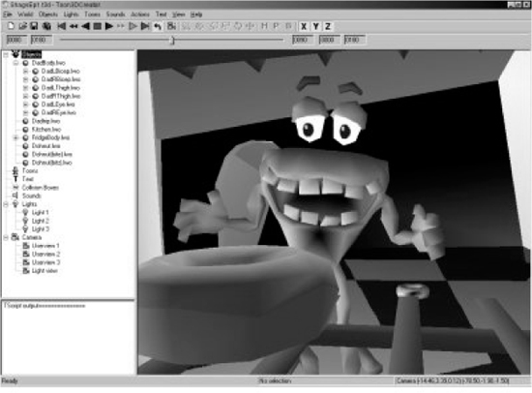
Task: Collapse the Lights tree node
Action: click(6, 204)
